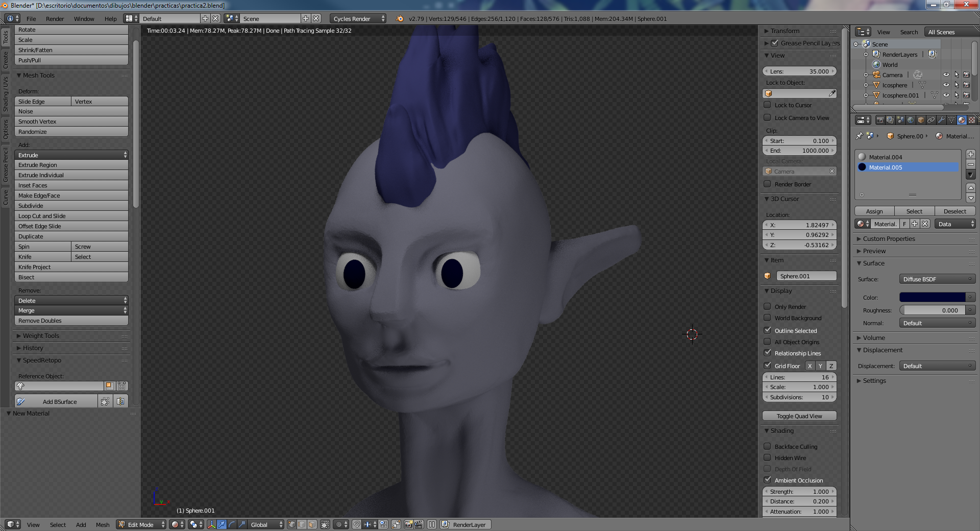Click the snap magnet icon in 3D header

point(357,524)
